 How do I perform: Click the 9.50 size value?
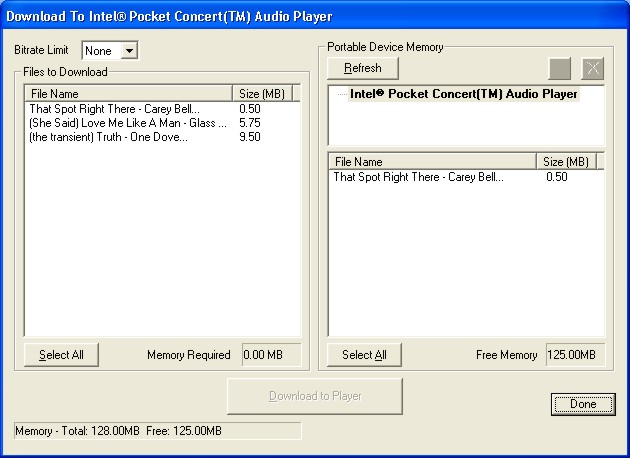coord(250,137)
